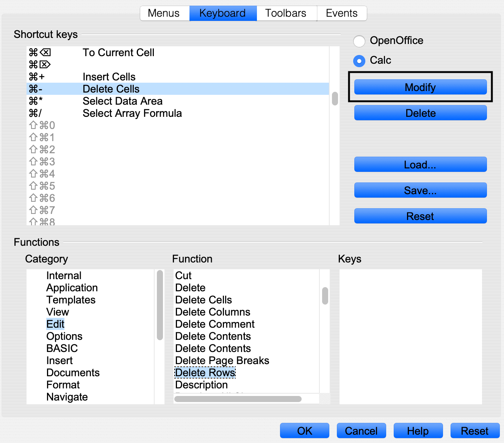Select Delete Page Breaks function
The width and height of the screenshot is (504, 443).
click(x=222, y=361)
